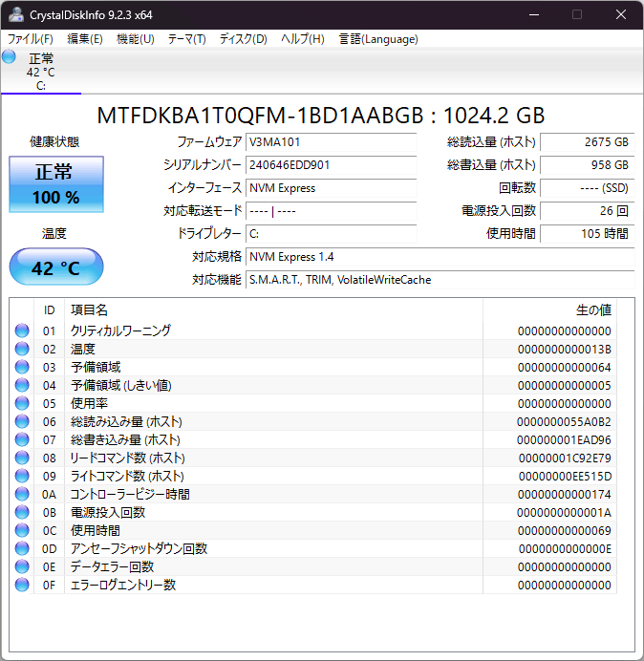Click the status orb for the 使用率 row

[x=22, y=403]
